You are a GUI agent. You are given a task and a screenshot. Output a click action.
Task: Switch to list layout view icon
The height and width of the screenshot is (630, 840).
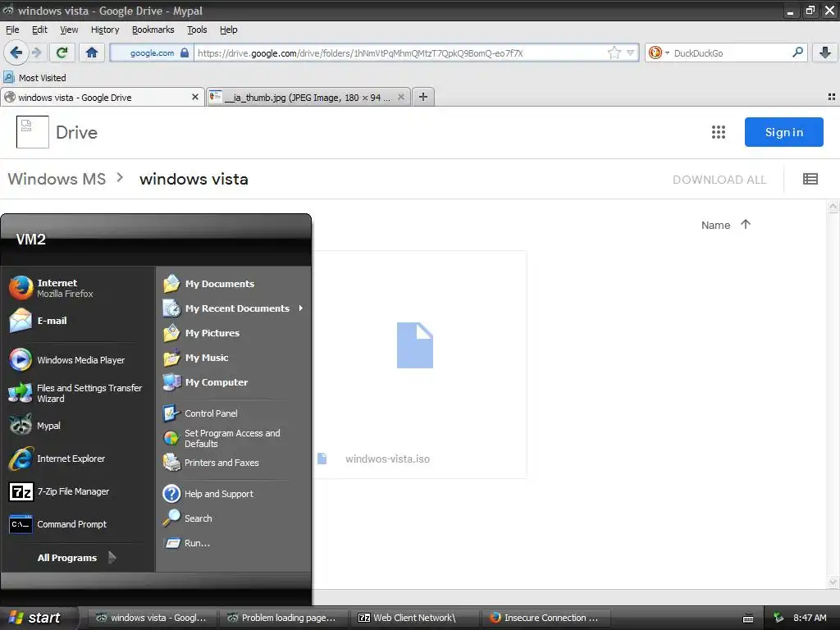810,179
